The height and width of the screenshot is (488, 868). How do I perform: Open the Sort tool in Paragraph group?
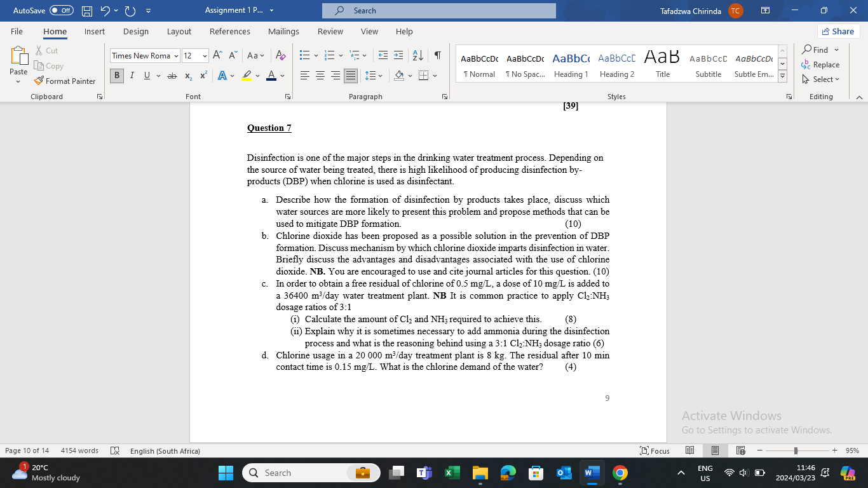coord(417,55)
